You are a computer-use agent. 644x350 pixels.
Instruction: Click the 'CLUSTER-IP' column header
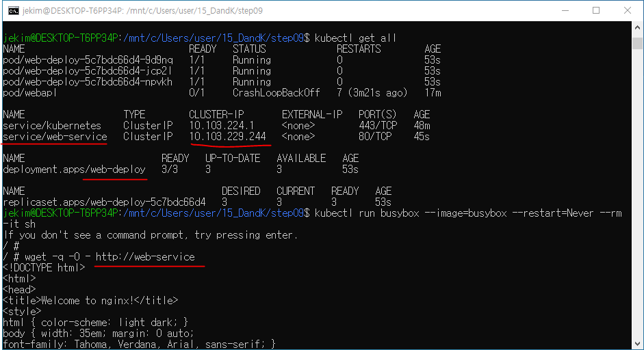tap(216, 115)
